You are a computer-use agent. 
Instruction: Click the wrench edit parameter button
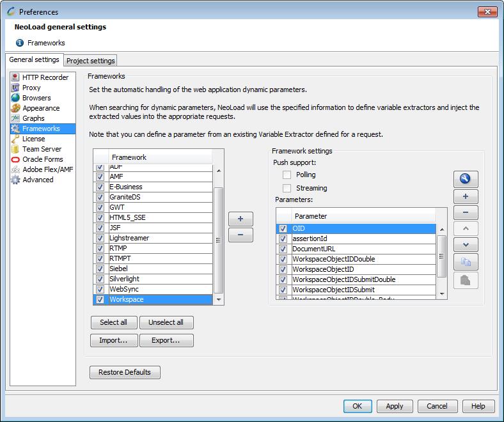(466, 179)
